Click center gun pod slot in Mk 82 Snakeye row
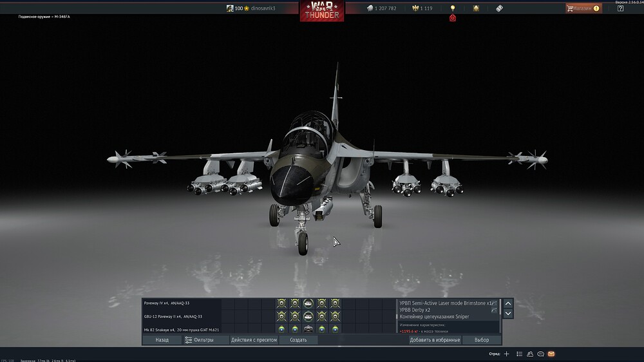644x362 pixels. [308, 329]
